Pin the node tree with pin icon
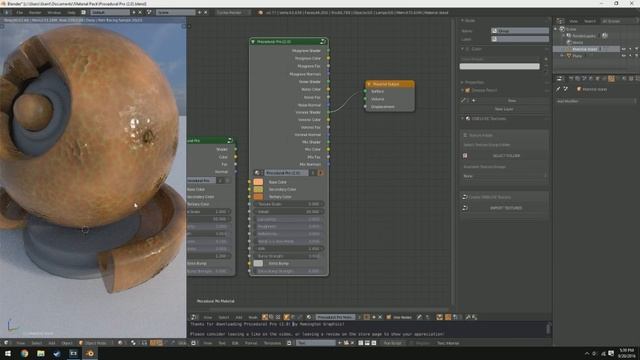The image size is (640, 360). 419,317
